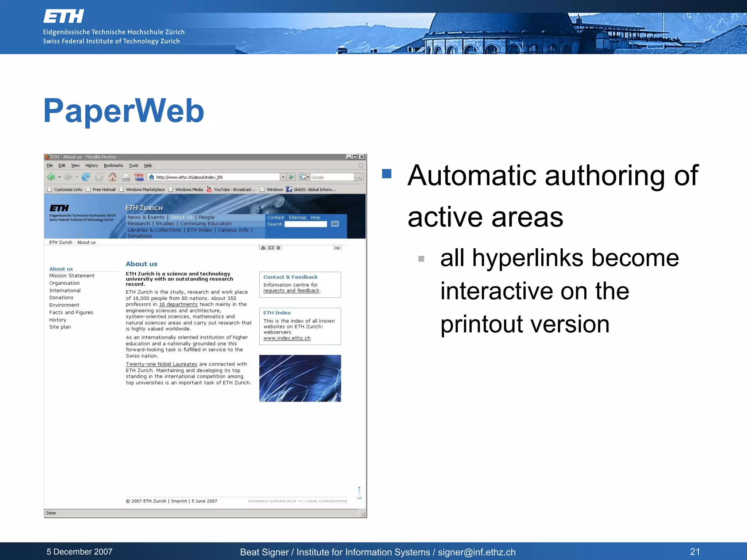Click the Google search engine icon
The width and height of the screenshot is (747, 560).
coord(303,177)
